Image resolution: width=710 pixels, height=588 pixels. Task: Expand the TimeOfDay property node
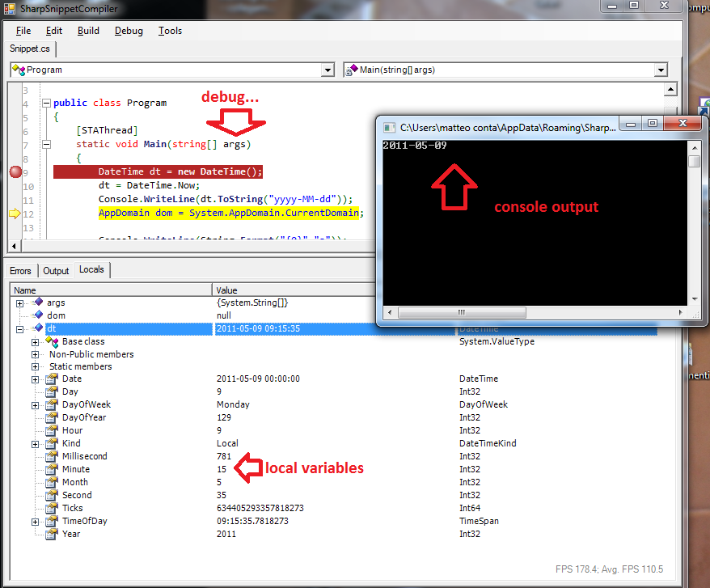pyautogui.click(x=35, y=522)
